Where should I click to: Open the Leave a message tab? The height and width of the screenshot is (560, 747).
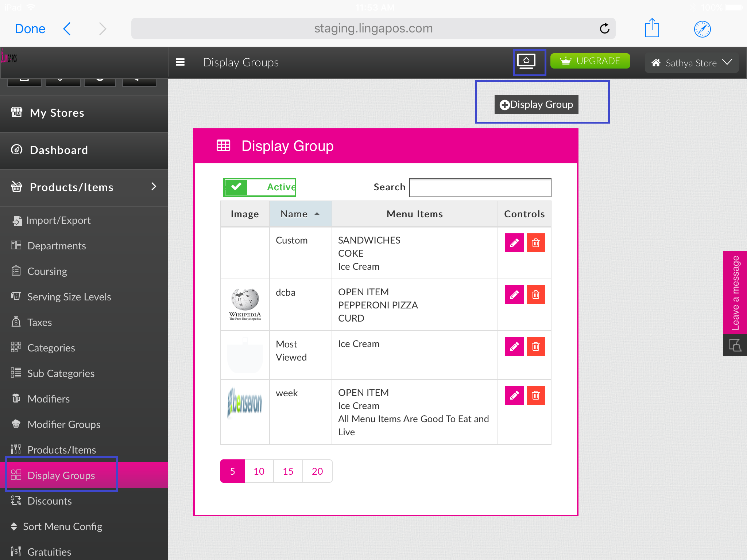tap(735, 292)
